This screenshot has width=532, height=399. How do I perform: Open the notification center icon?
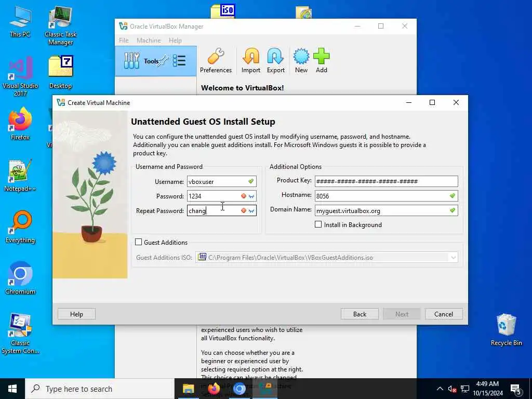[x=515, y=389]
